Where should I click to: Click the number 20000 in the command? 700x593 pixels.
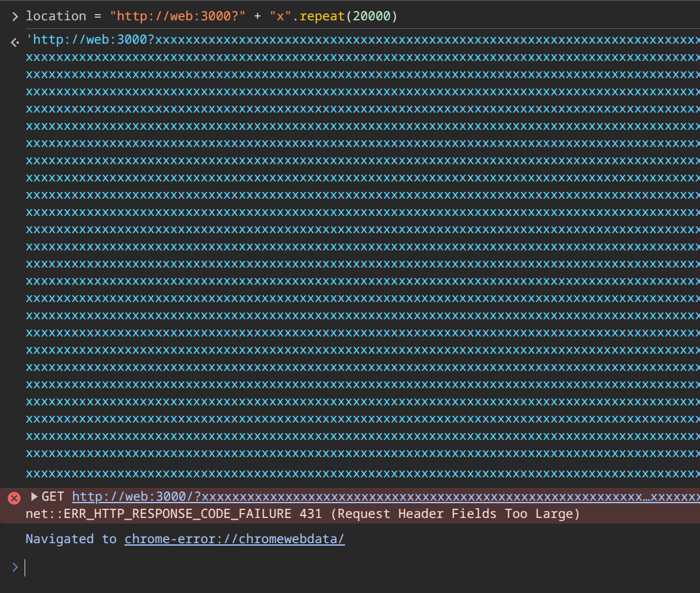pyautogui.click(x=371, y=16)
